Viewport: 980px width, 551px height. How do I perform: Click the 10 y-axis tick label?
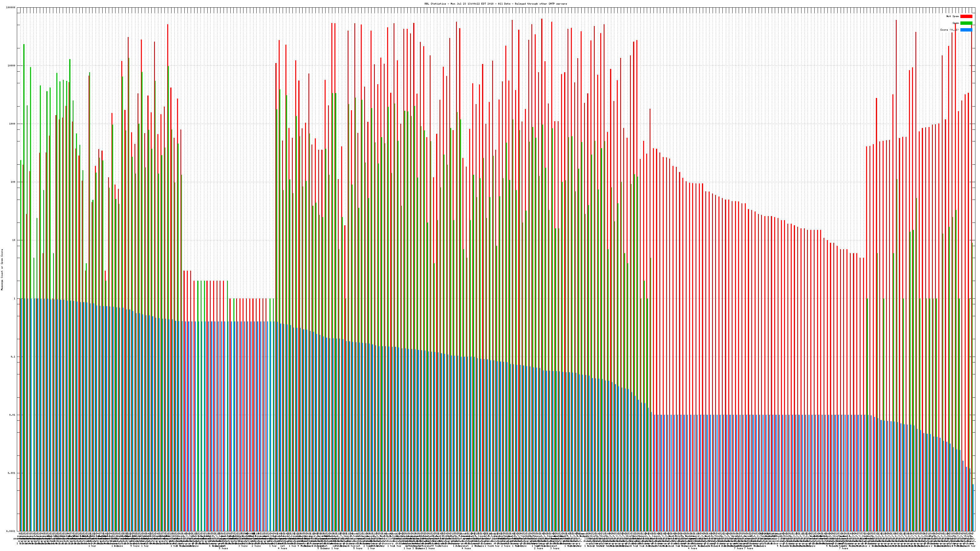tap(14, 240)
